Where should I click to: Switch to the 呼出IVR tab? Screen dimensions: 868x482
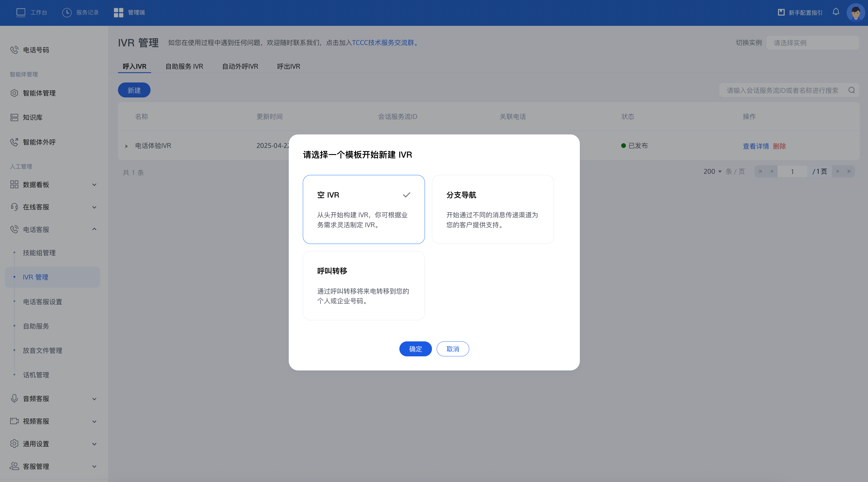pyautogui.click(x=288, y=66)
